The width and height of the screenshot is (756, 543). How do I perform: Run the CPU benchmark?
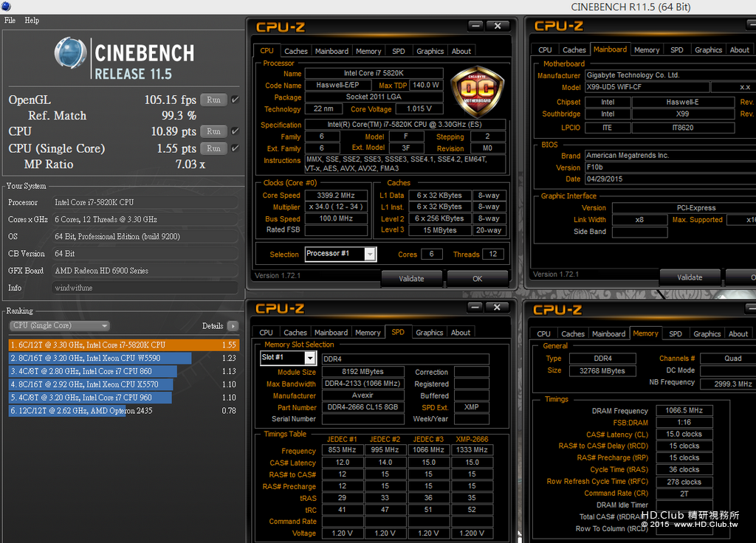tap(213, 131)
